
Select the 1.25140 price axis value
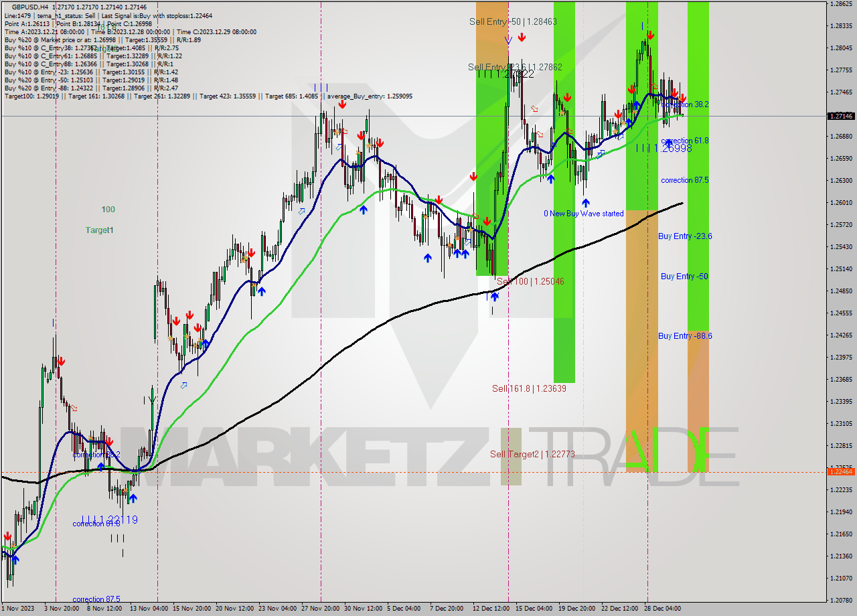coord(841,268)
